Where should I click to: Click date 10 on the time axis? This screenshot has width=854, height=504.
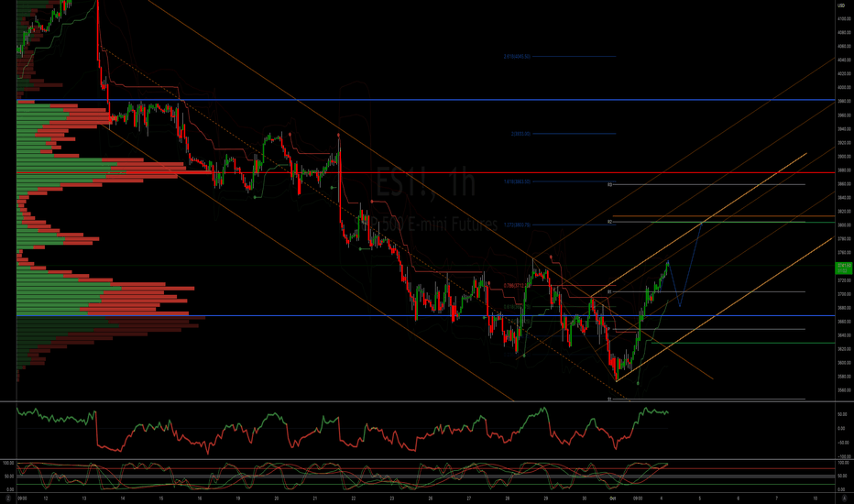click(x=816, y=498)
